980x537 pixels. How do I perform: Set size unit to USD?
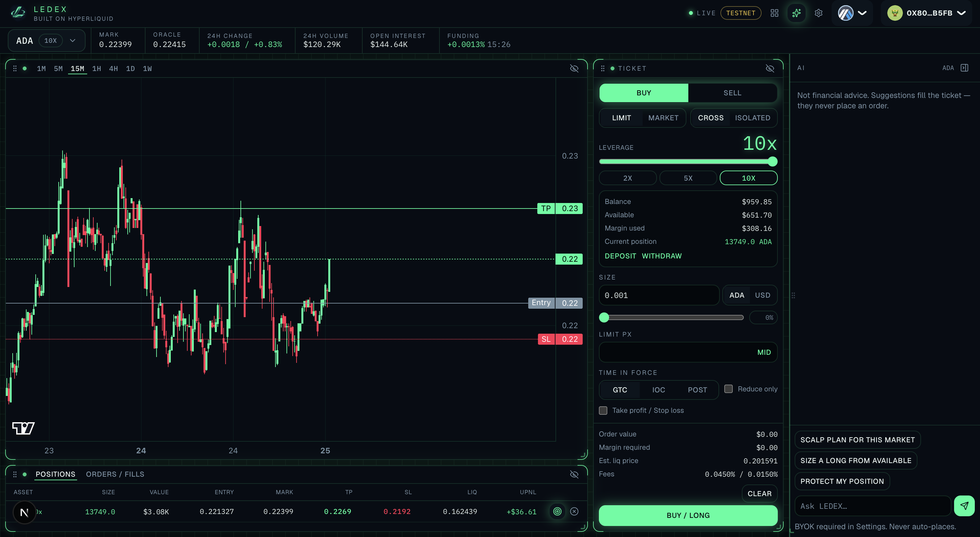coord(763,295)
